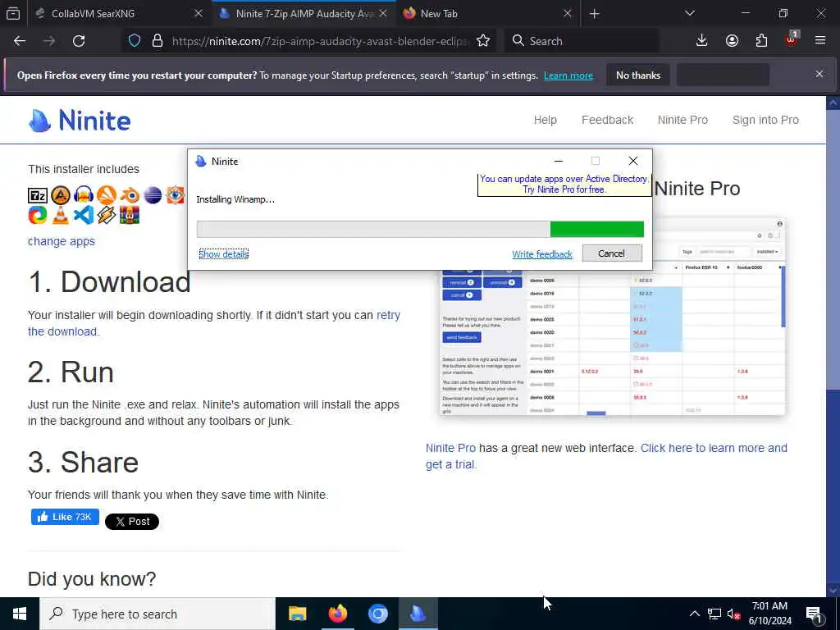This screenshot has height=630, width=840.
Task: Click the AIMP app icon
Action: click(61, 195)
